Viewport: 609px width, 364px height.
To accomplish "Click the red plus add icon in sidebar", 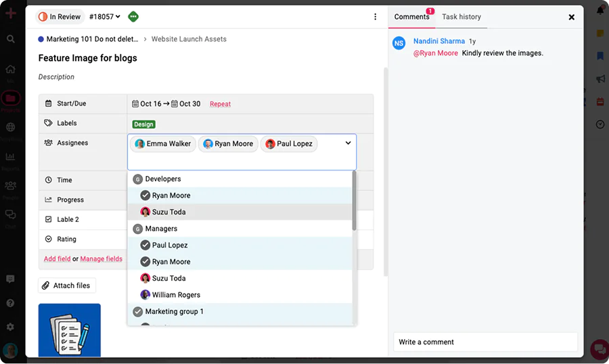I will coord(10,13).
